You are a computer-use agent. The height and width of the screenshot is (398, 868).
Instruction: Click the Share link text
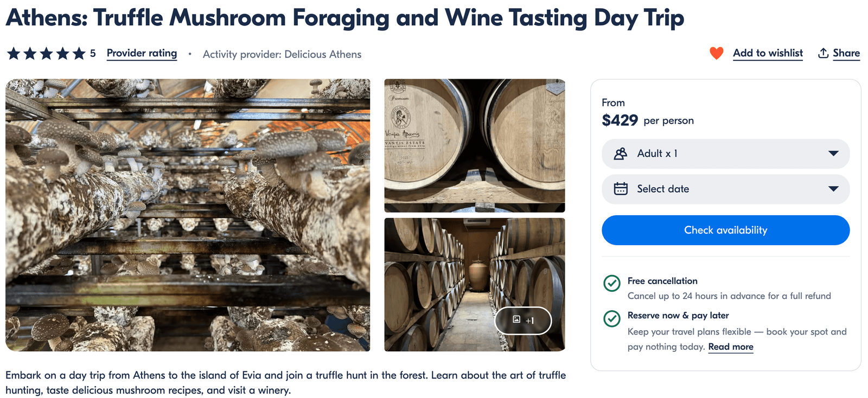[846, 53]
